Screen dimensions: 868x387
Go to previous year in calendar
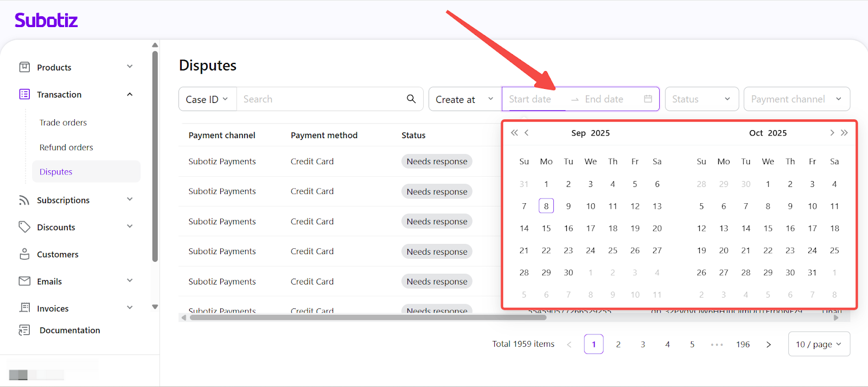[514, 133]
